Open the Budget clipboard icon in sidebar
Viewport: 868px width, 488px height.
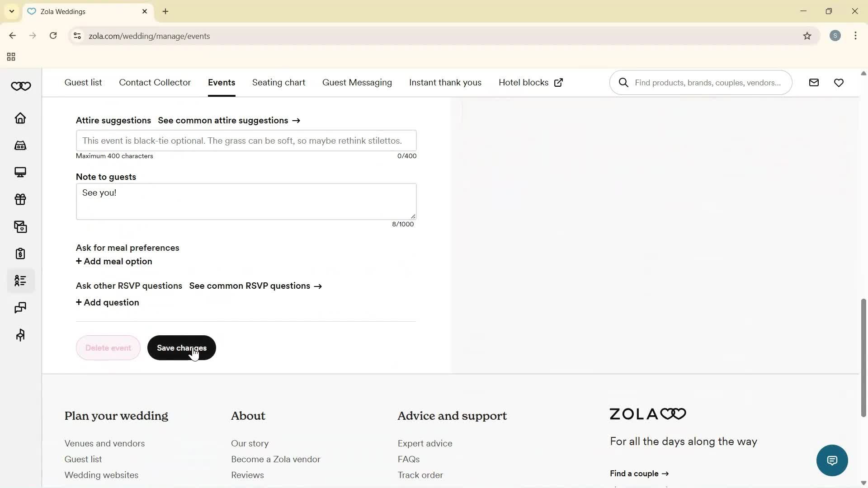point(20,253)
